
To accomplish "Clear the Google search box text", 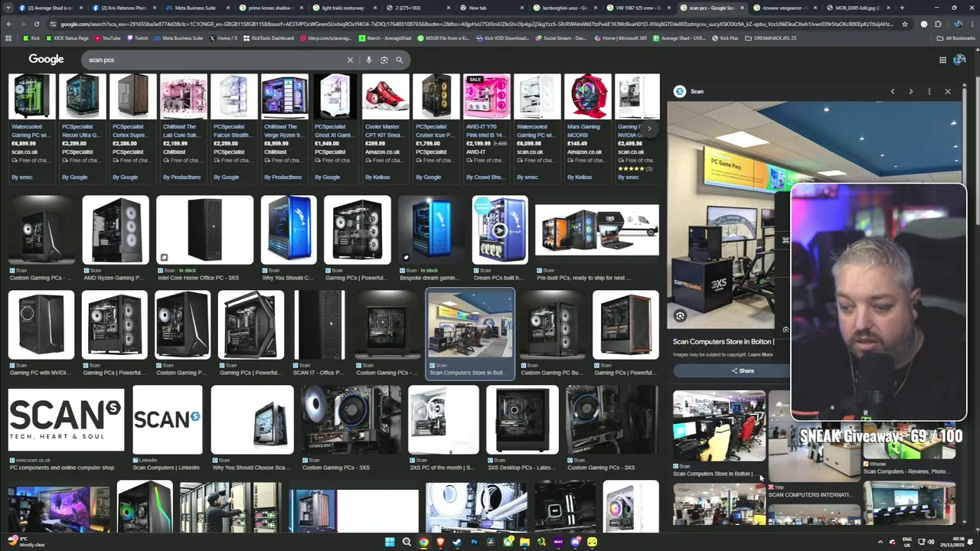I will tap(350, 60).
